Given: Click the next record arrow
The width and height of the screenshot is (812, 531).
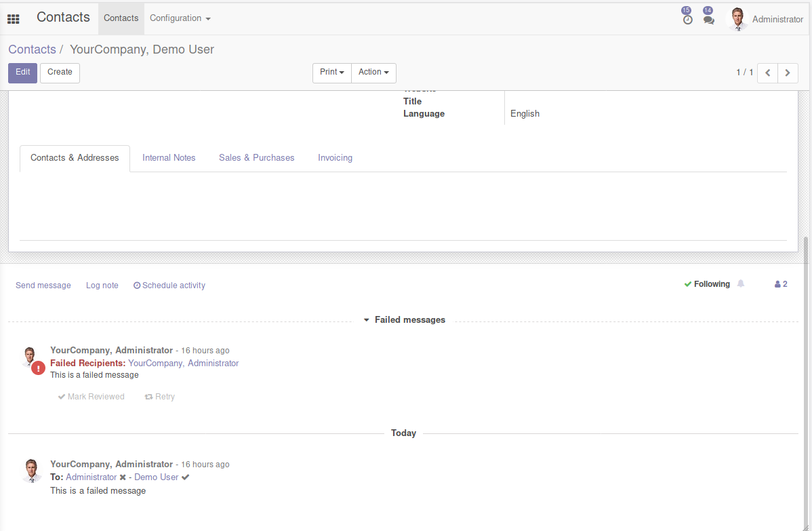Looking at the screenshot, I should click(787, 73).
